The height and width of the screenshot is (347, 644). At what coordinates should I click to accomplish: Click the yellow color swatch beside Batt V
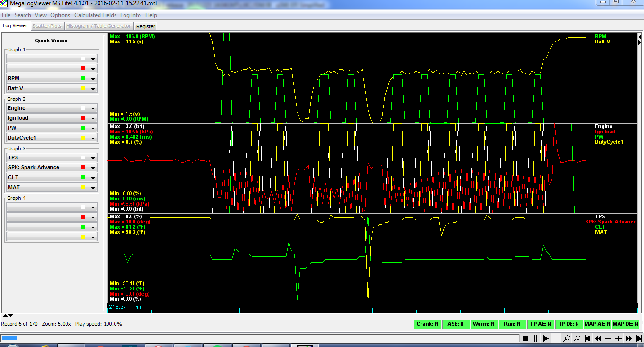pos(83,89)
